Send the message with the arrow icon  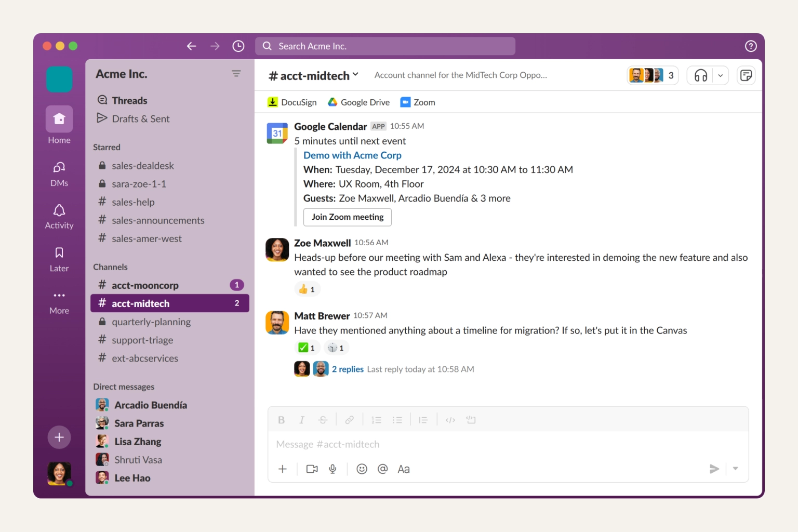714,469
